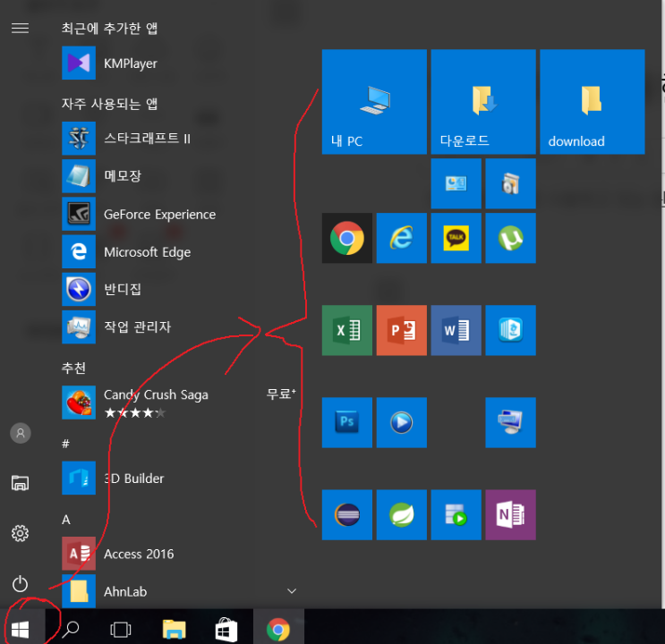This screenshot has height=644, width=665.
Task: Launch the Photoshop tile
Action: (347, 422)
